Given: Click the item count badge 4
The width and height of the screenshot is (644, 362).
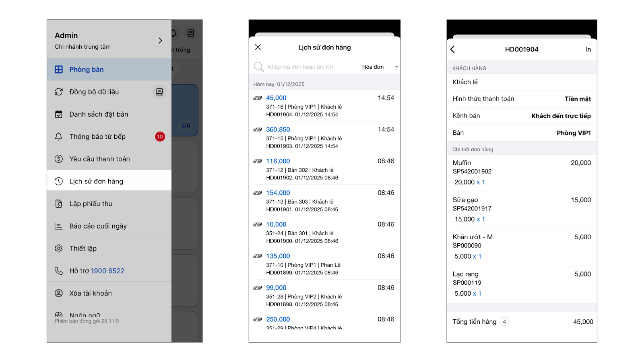Looking at the screenshot, I should 504,322.
